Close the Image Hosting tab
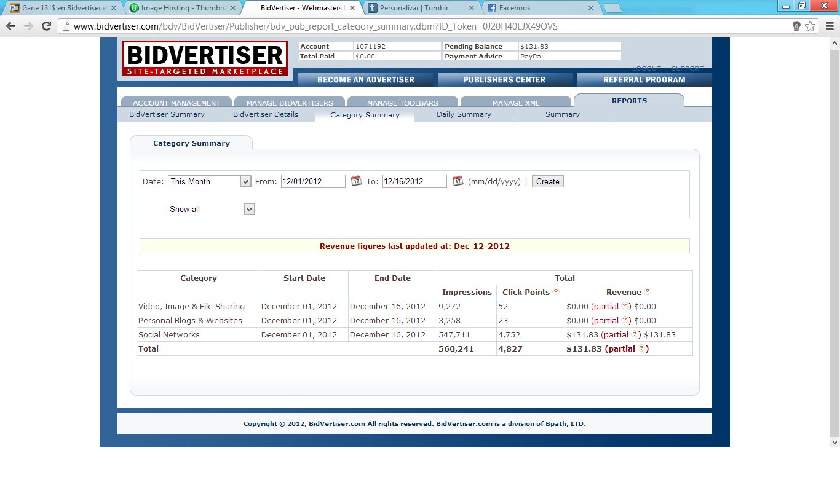This screenshot has width=840, height=504. tap(232, 8)
